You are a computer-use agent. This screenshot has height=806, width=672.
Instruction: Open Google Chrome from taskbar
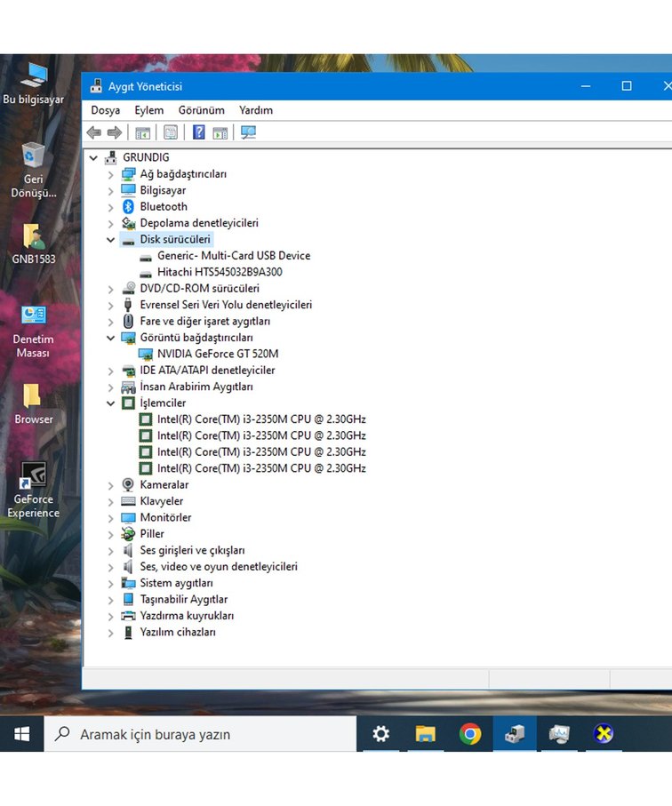point(470,734)
